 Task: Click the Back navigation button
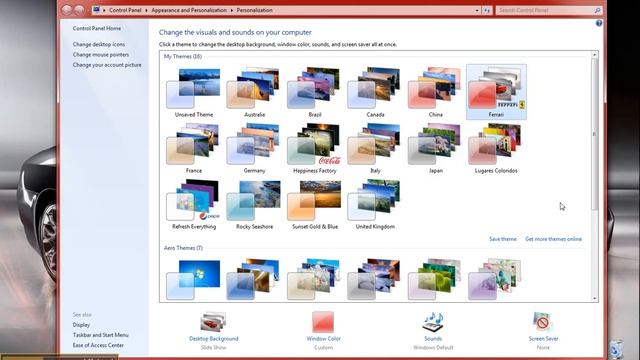[x=67, y=10]
